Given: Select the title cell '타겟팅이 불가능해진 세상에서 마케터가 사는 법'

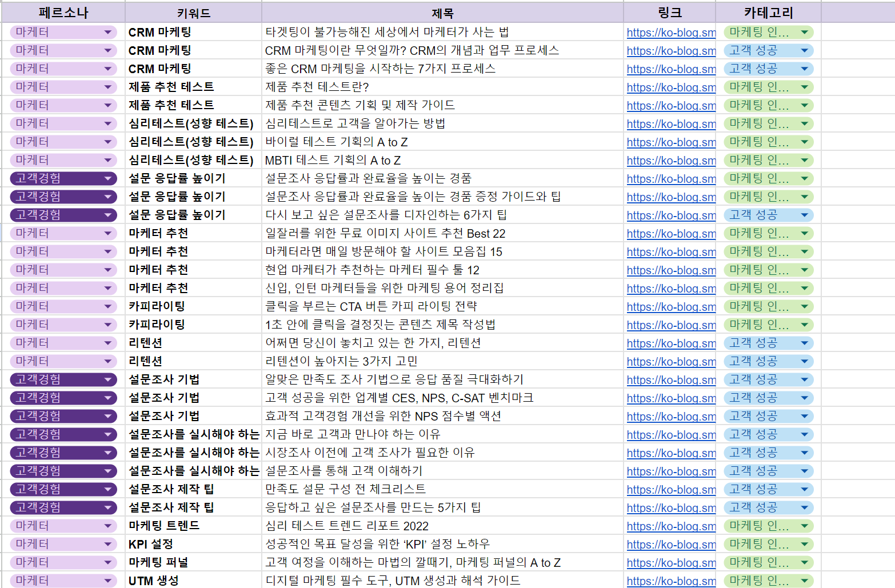Looking at the screenshot, I should [x=400, y=32].
